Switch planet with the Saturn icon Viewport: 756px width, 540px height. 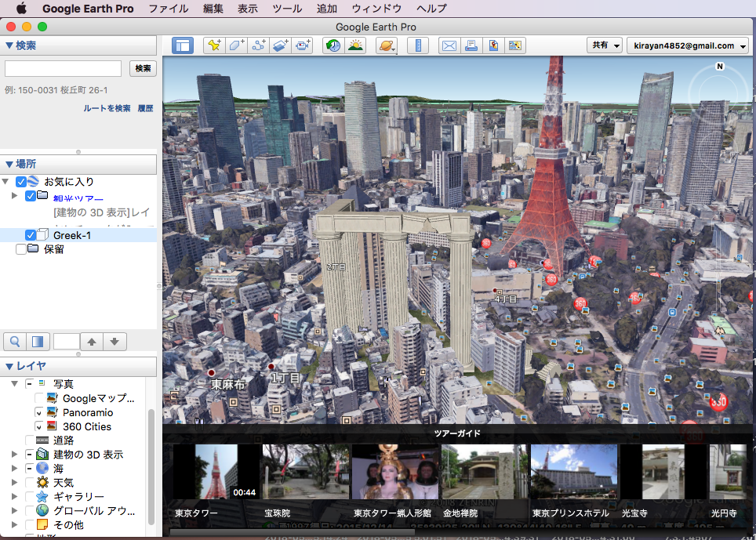coord(387,45)
